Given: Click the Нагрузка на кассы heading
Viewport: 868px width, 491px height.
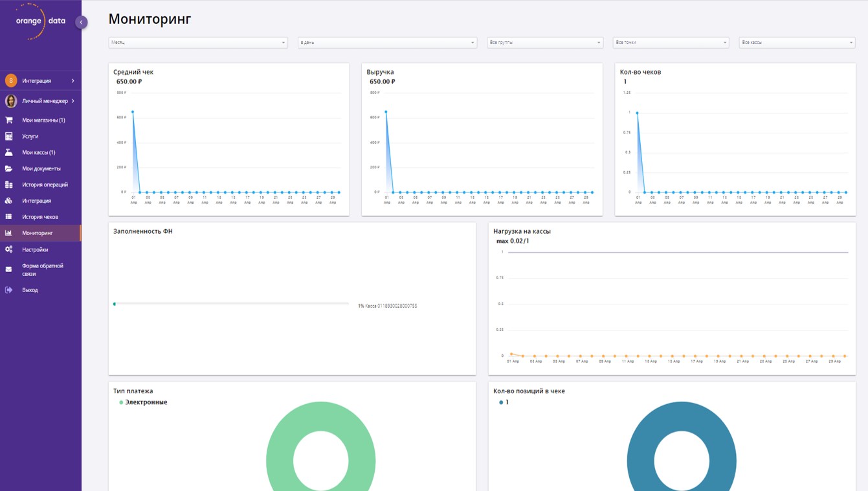Looking at the screenshot, I should [522, 231].
